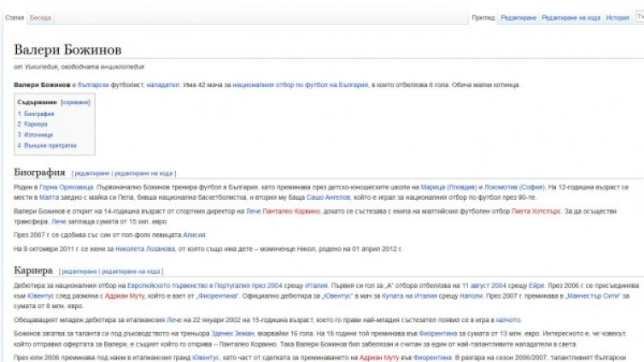Open the red Пантелео Корвино link
This screenshot has width=644, height=362.
(x=291, y=212)
